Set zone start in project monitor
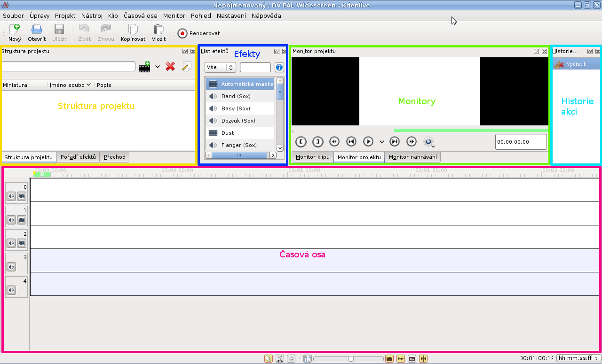602x364 pixels. 301,141
